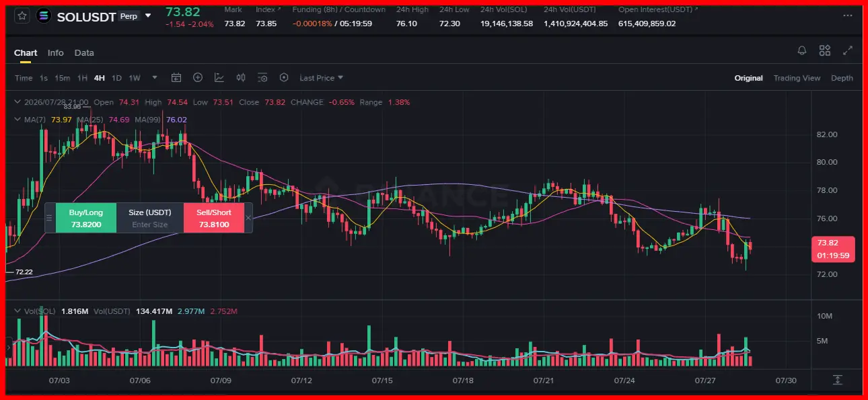
Task: Open the hexagon chart settings icon
Action: click(x=284, y=78)
